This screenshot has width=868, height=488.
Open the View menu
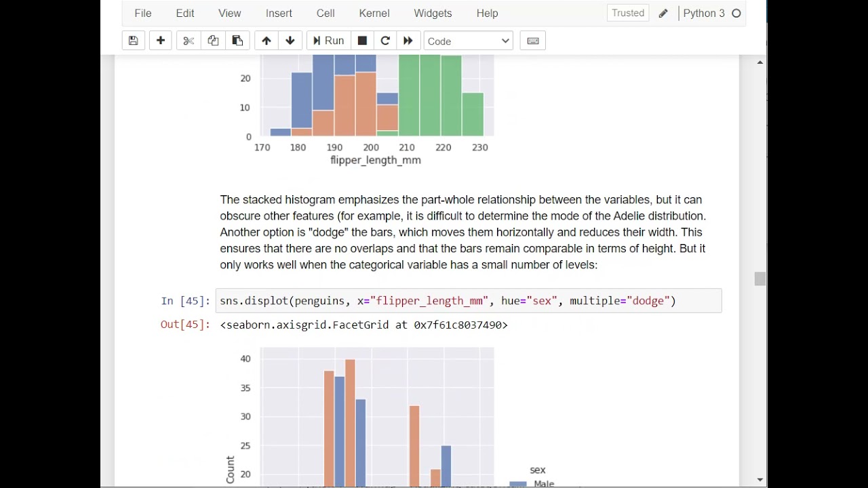click(230, 13)
